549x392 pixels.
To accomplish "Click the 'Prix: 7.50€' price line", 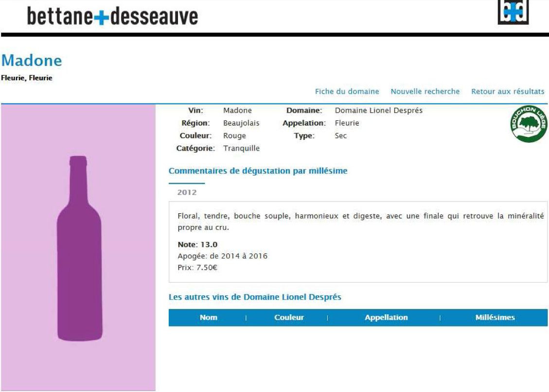I will (x=197, y=268).
